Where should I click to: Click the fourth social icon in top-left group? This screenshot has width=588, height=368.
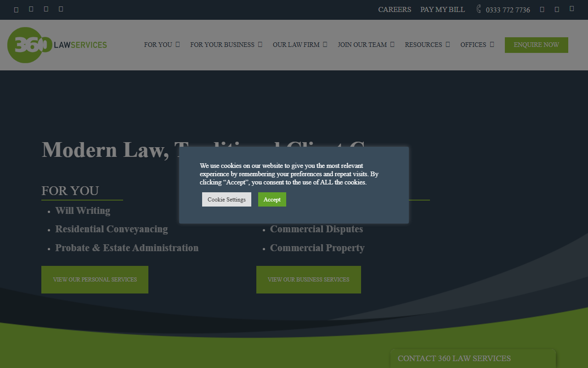(61, 9)
